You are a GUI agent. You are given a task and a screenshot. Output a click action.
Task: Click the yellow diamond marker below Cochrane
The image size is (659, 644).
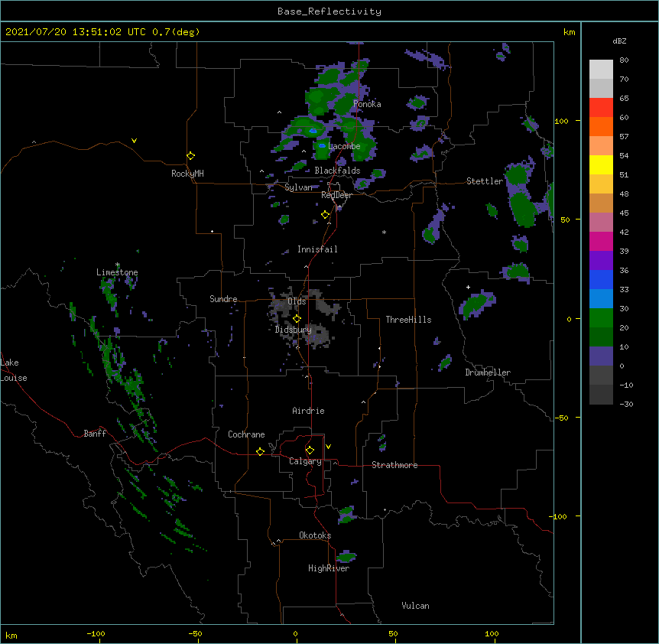click(x=260, y=451)
